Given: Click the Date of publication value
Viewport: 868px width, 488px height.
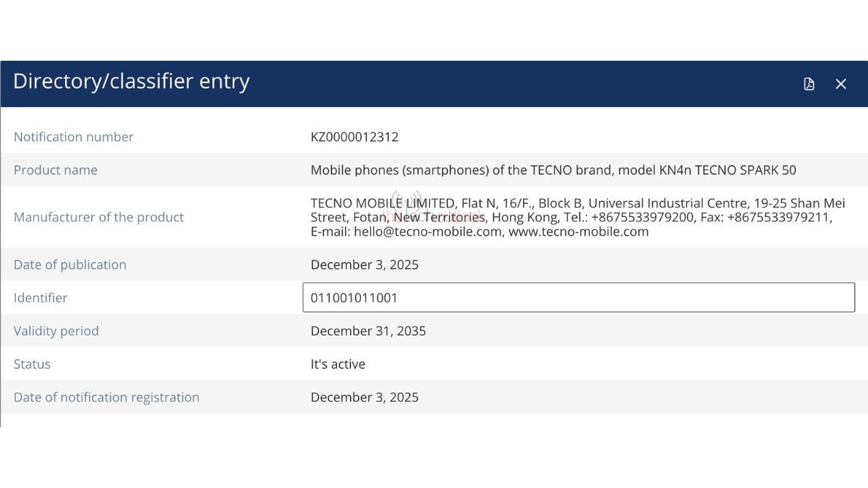Looking at the screenshot, I should tap(365, 265).
